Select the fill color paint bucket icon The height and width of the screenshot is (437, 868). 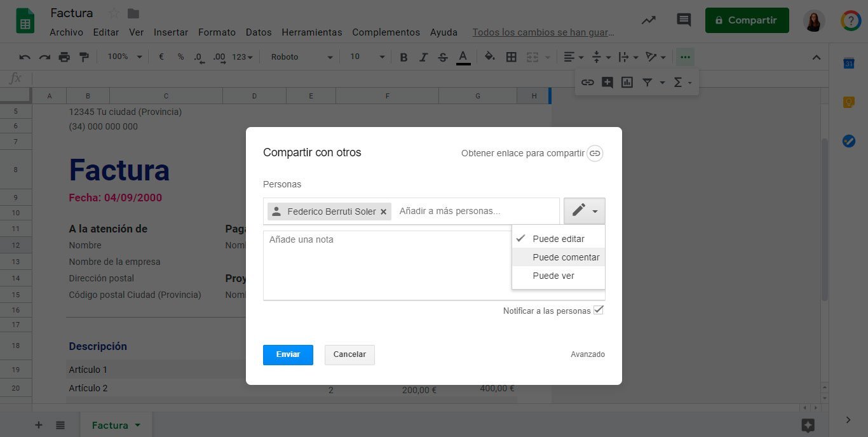[x=489, y=57]
